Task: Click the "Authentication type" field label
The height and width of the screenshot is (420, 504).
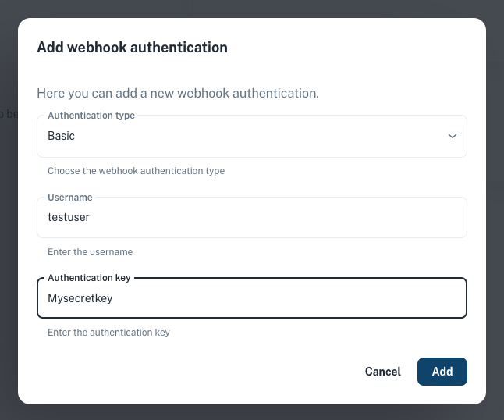Action: click(91, 116)
